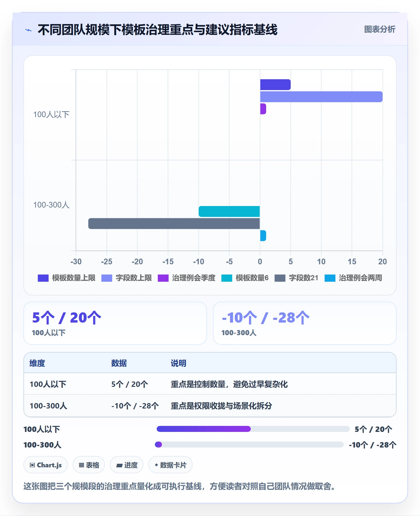The width and height of the screenshot is (420, 516).
Task: Open the -10个 / -28个 data card
Action: coord(305,323)
